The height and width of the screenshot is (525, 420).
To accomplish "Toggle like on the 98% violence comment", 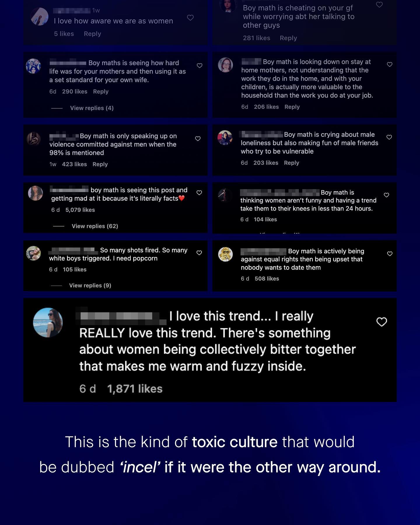I will click(198, 139).
